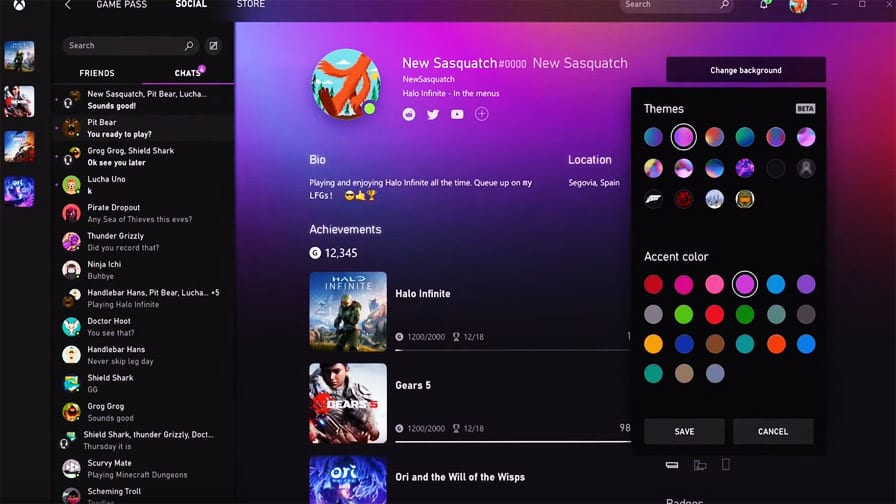Select the Master Chief helmet theme
The width and height of the screenshot is (896, 504).
point(745,199)
